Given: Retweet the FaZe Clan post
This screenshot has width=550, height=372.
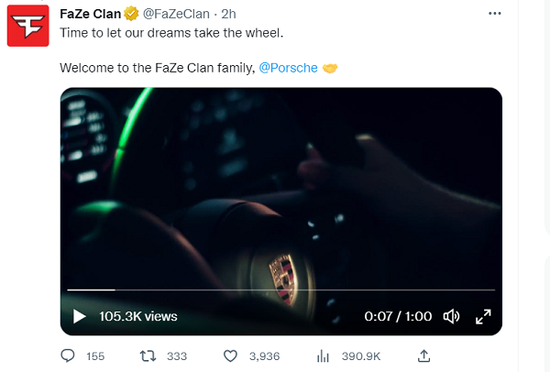Looking at the screenshot, I should [x=148, y=356].
